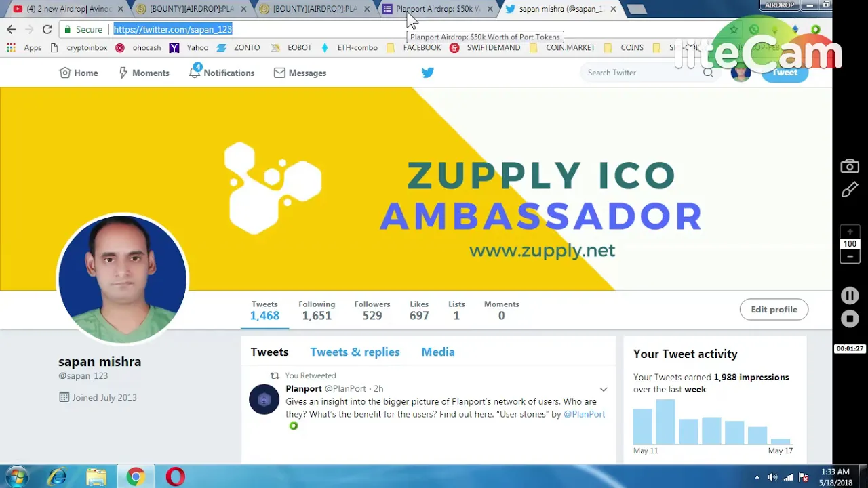
Task: Open Moments count 0
Action: pyautogui.click(x=501, y=310)
